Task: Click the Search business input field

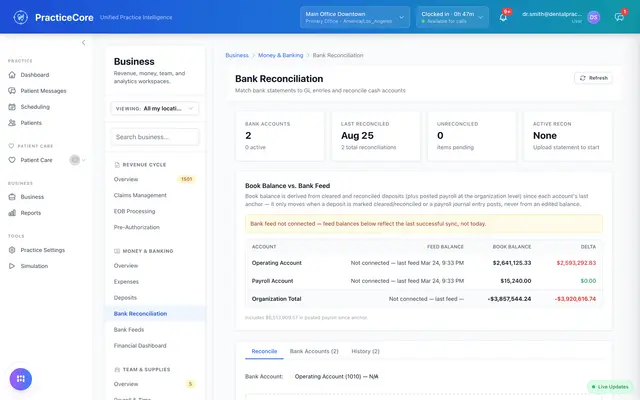Action: pos(155,137)
